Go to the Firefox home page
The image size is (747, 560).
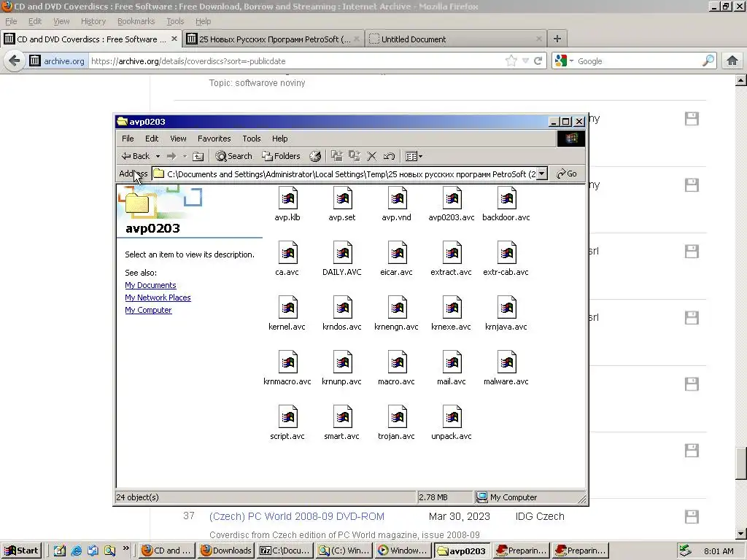pyautogui.click(x=732, y=61)
